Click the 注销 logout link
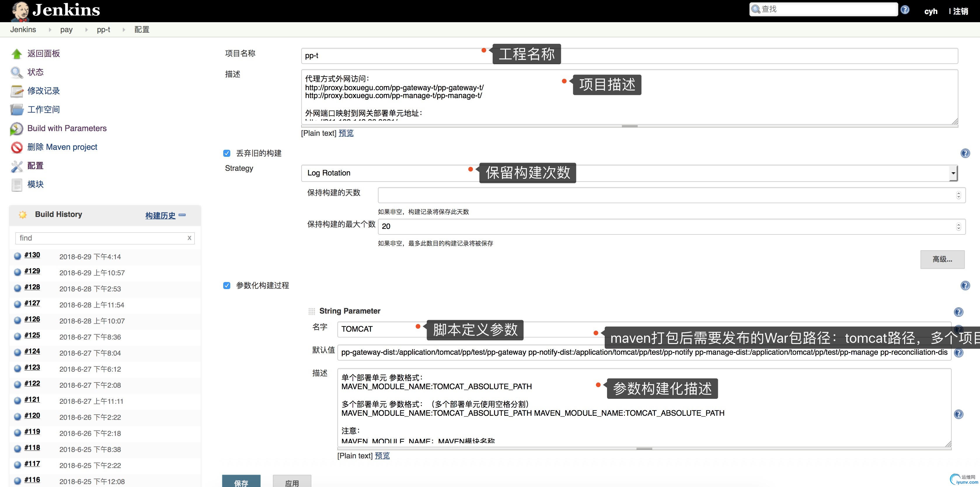Image resolution: width=980 pixels, height=487 pixels. [x=961, y=11]
